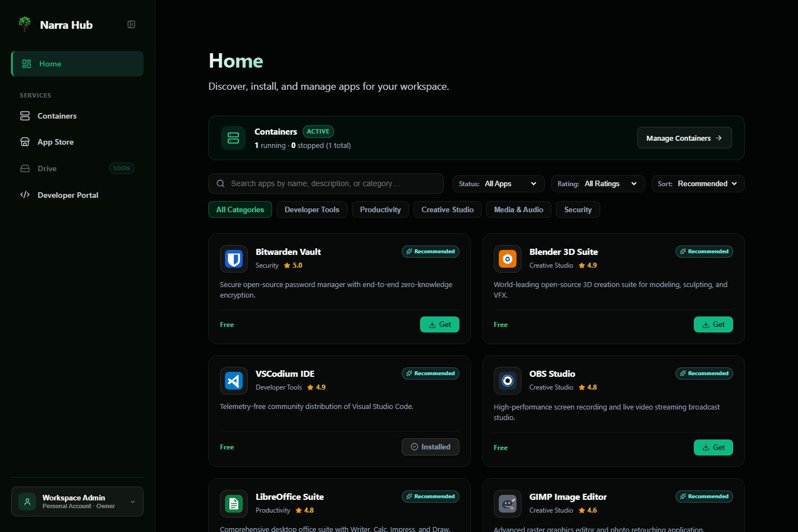This screenshot has height=532, width=798.
Task: Click the Bitwarden Vault shield icon
Action: coord(234,259)
